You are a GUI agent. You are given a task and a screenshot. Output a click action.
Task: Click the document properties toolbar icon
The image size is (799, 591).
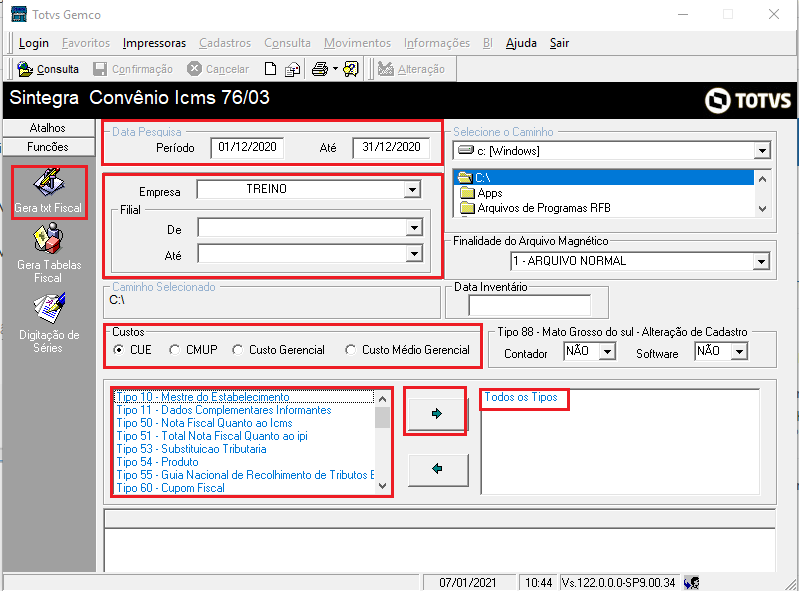click(292, 69)
